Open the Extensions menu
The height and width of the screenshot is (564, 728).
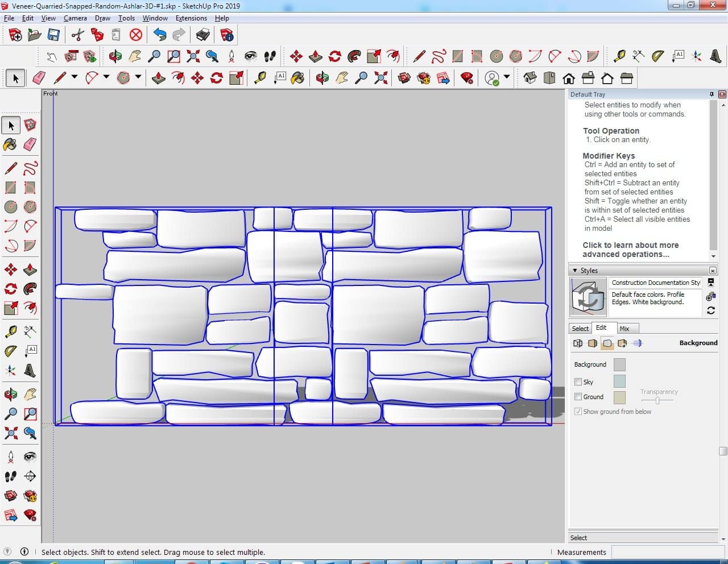pyautogui.click(x=191, y=18)
